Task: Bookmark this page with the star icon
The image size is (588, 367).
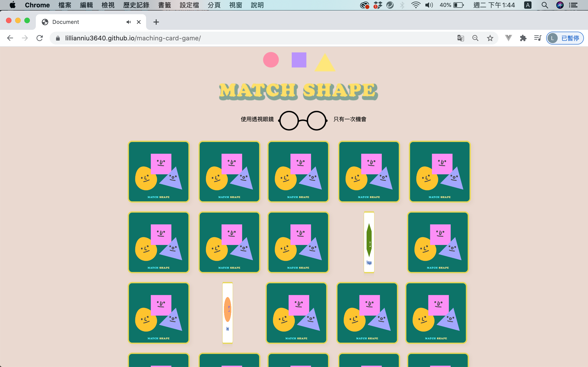Action: (x=490, y=38)
